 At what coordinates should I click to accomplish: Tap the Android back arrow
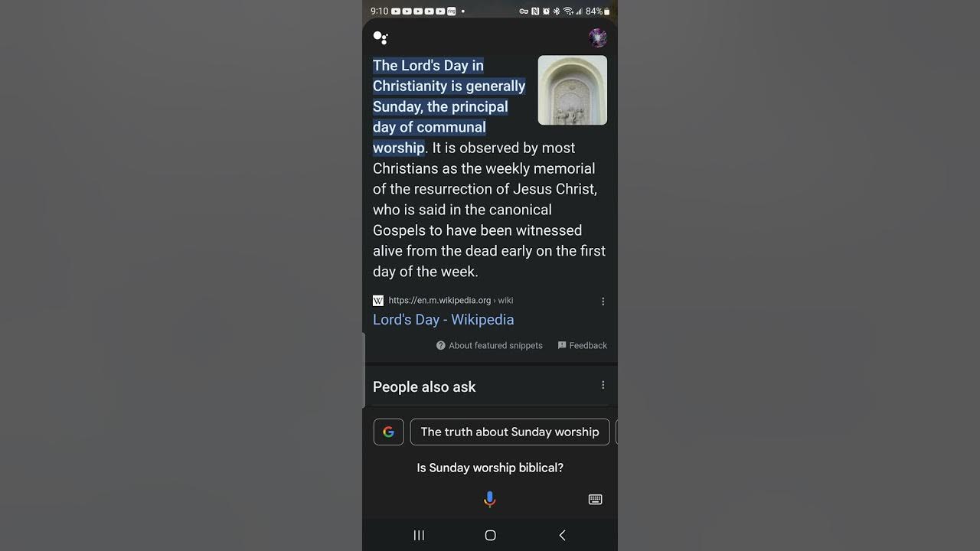tap(562, 536)
